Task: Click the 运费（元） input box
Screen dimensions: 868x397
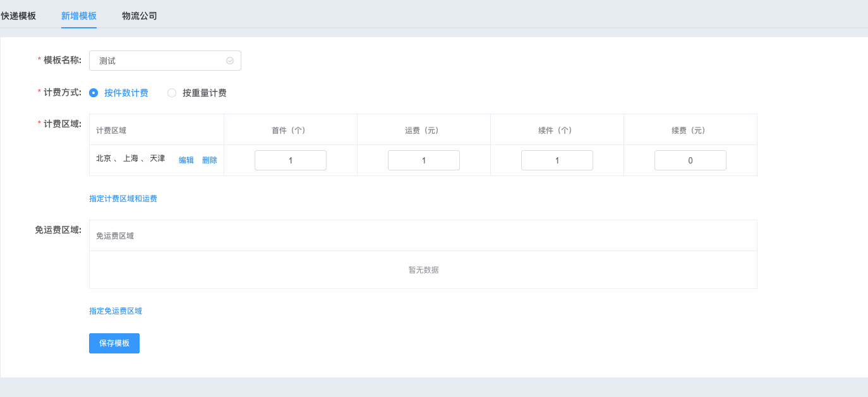Action: [424, 160]
